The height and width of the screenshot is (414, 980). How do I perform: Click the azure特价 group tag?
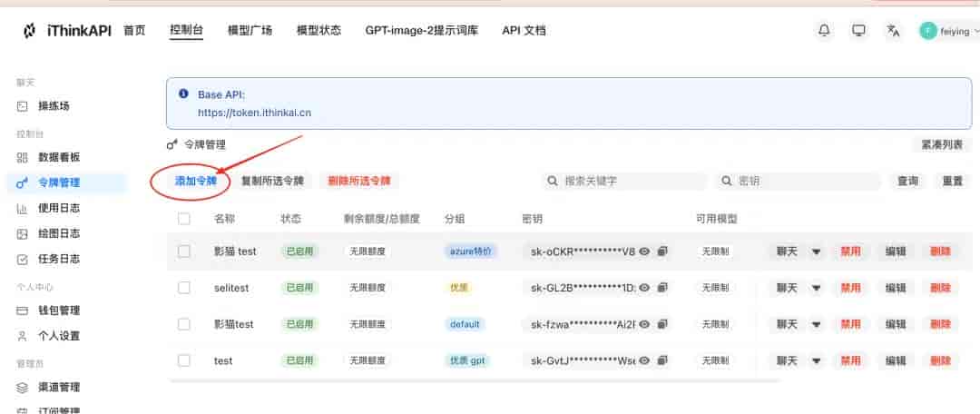tap(471, 251)
